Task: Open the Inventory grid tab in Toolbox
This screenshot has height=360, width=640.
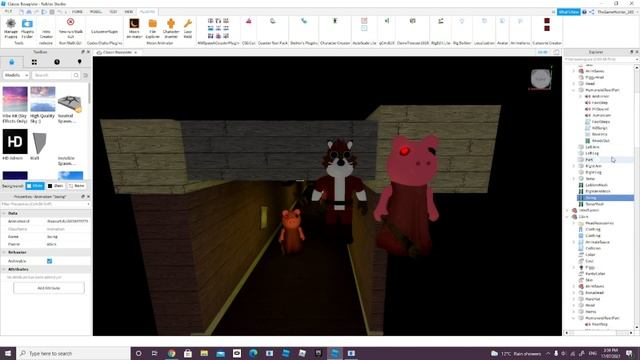Action: [34, 62]
